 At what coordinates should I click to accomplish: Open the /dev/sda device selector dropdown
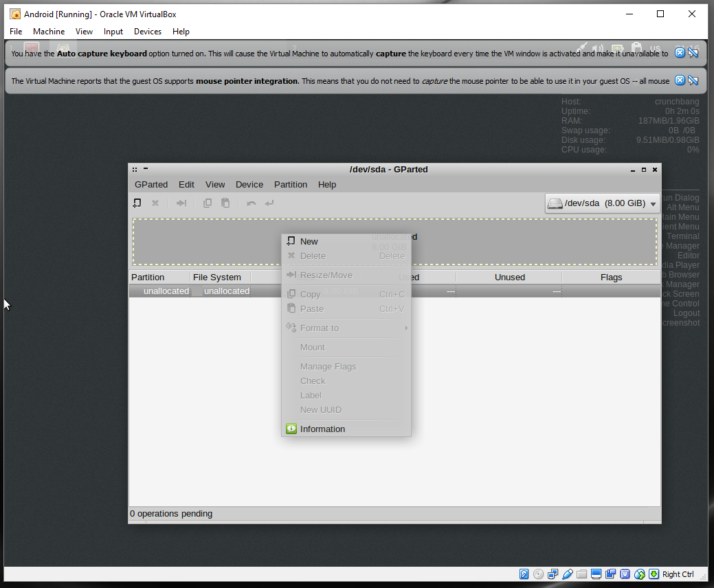[x=602, y=203]
